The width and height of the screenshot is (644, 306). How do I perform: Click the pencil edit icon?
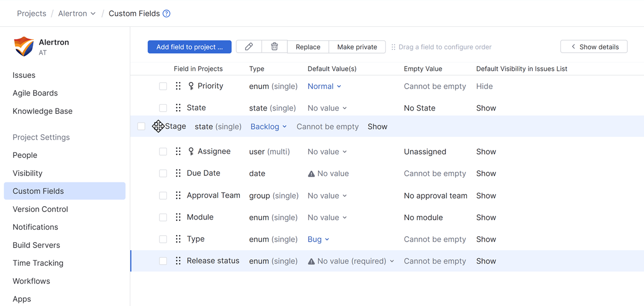(x=249, y=47)
